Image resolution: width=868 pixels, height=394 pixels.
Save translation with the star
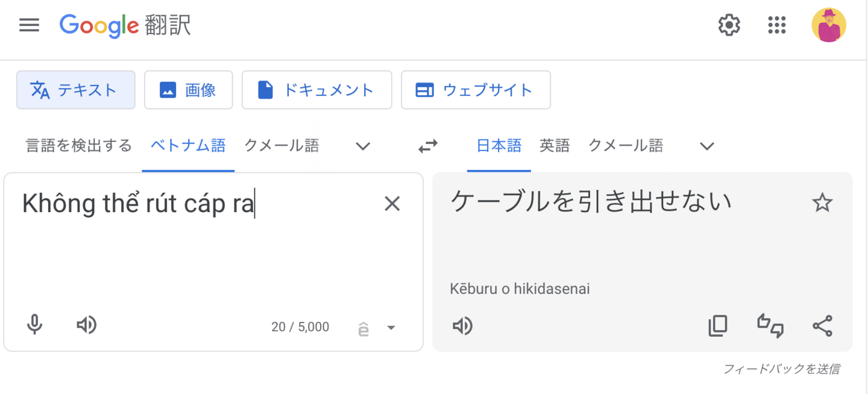(x=822, y=204)
